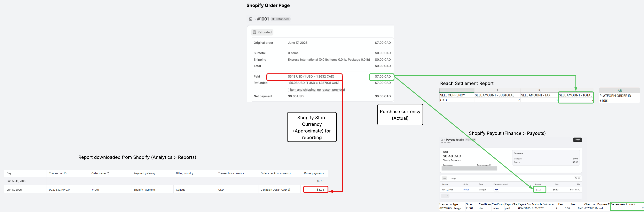This screenshot has height=212, width=644.
Task: Click the Transaction ID column header
Action: pyautogui.click(x=58, y=173)
